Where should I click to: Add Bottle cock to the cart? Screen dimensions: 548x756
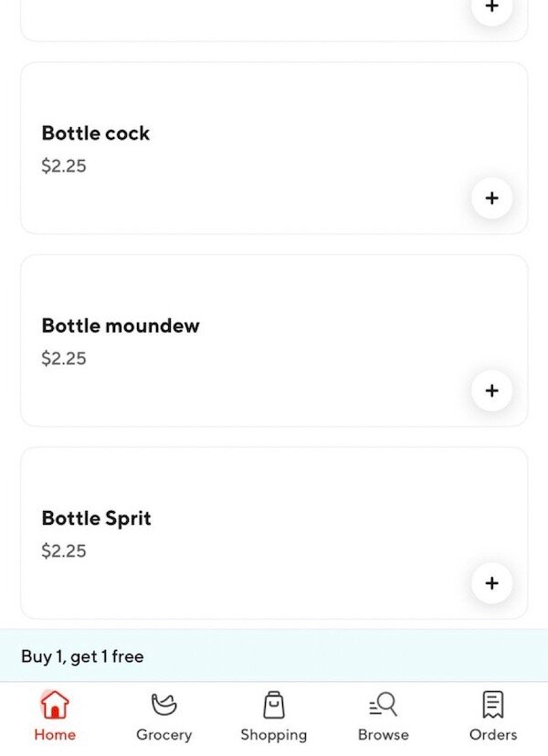(x=491, y=197)
